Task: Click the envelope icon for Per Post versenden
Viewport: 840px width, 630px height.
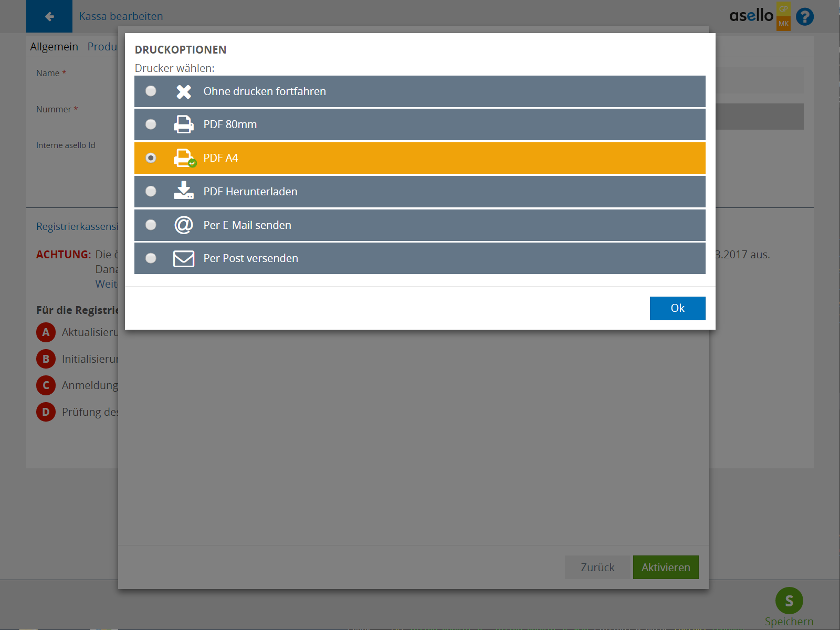Action: tap(184, 258)
